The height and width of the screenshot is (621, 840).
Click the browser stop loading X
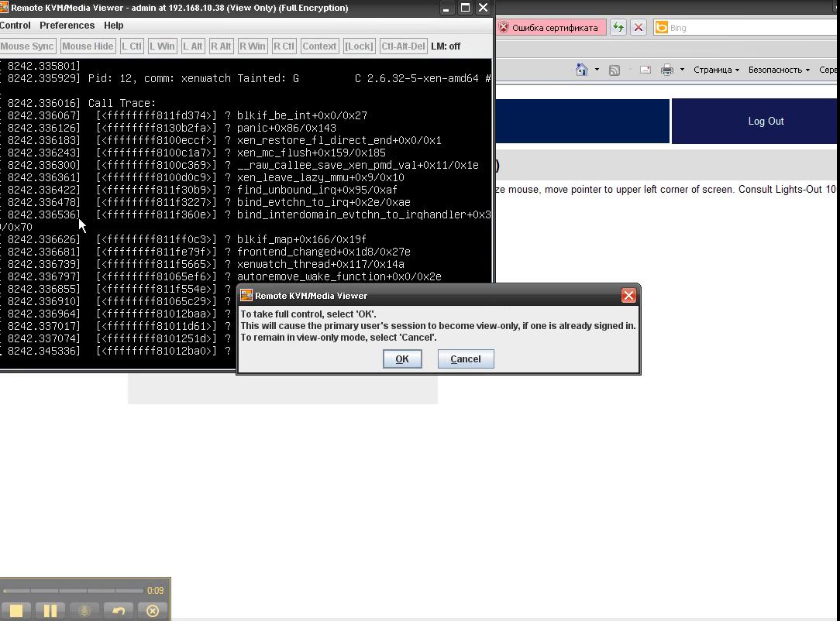tap(639, 27)
